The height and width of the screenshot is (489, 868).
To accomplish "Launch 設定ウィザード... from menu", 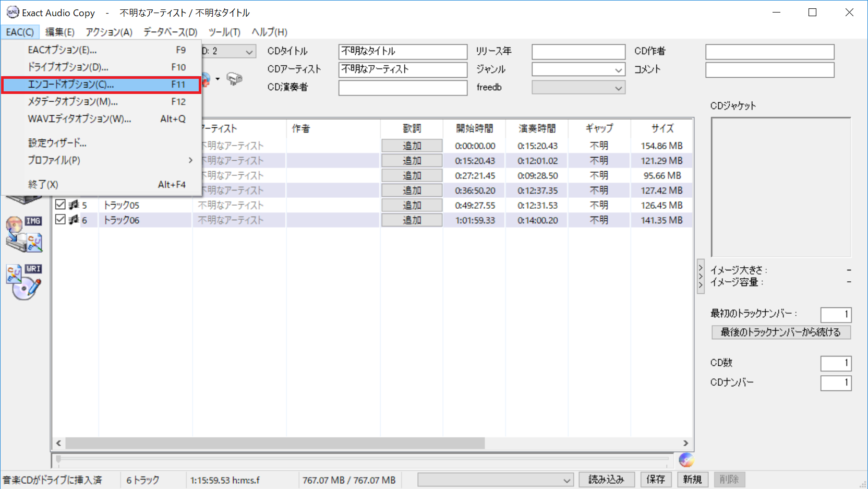I will tap(102, 143).
